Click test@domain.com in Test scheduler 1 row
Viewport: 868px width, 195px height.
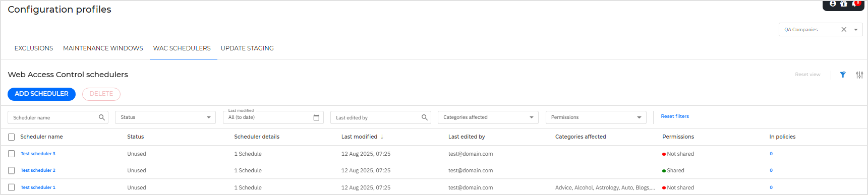point(471,187)
